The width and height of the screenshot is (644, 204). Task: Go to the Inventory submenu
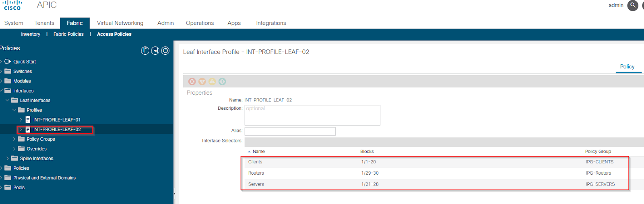[31, 34]
